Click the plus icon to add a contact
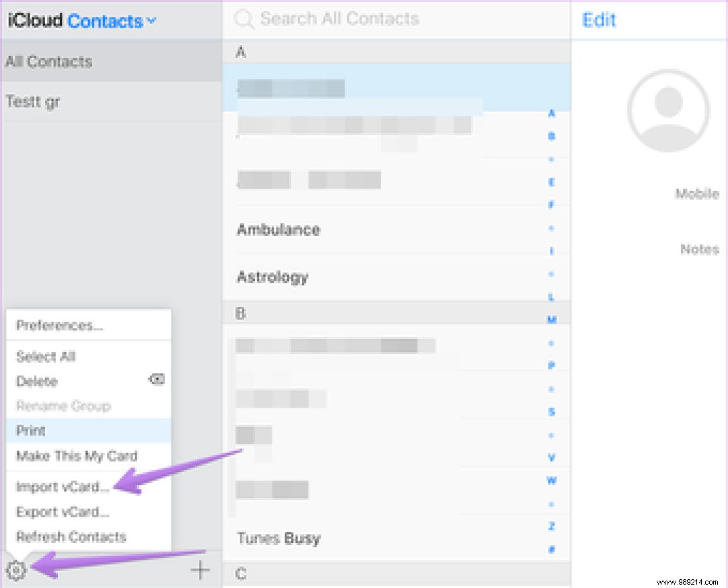 point(200,570)
